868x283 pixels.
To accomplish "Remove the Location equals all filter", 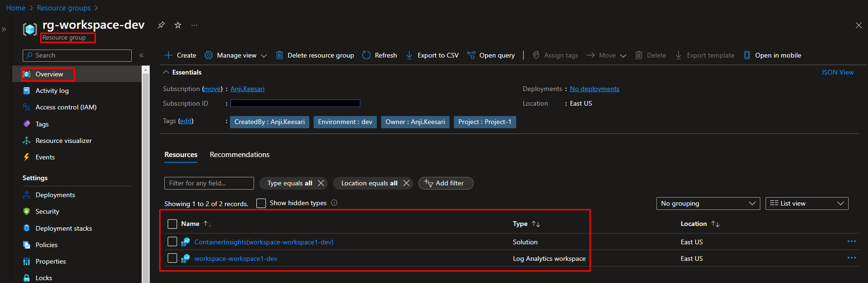I will click(x=406, y=183).
